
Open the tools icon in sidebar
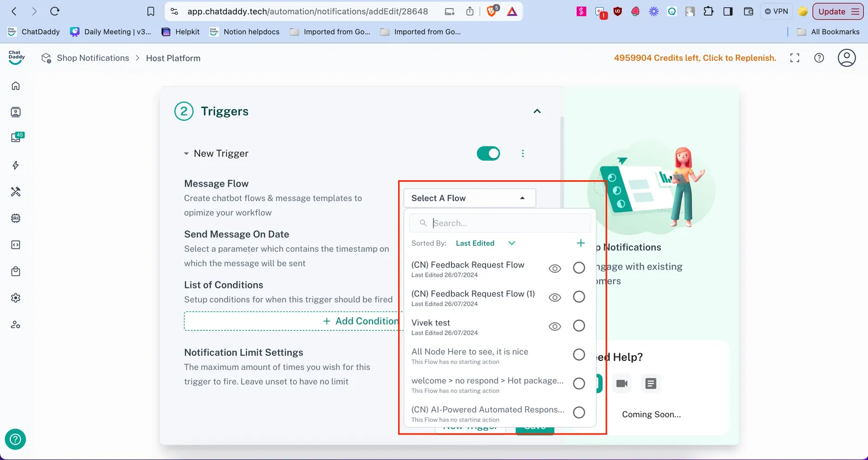(16, 191)
